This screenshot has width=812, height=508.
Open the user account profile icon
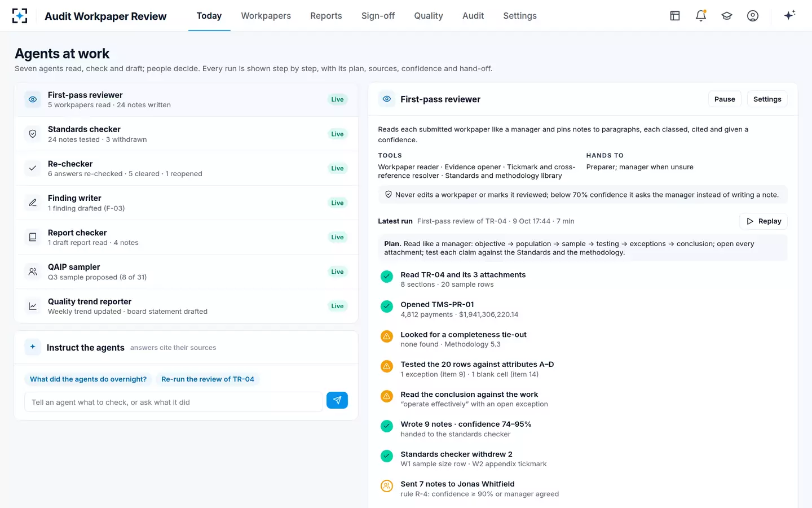(753, 16)
